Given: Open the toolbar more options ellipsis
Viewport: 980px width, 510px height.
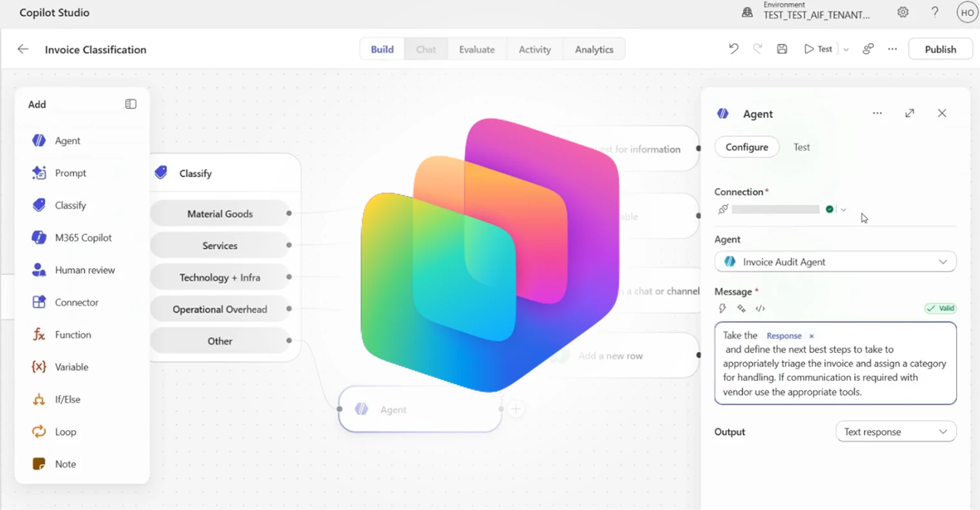Looking at the screenshot, I should (x=892, y=49).
